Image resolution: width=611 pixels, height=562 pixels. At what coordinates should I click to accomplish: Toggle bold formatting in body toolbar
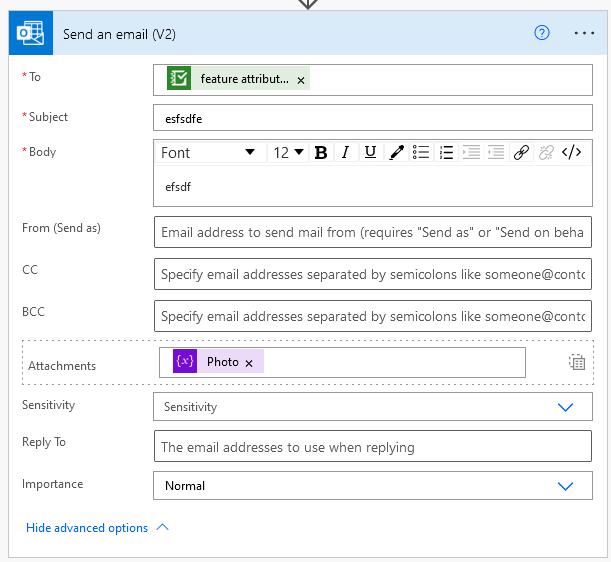(321, 153)
